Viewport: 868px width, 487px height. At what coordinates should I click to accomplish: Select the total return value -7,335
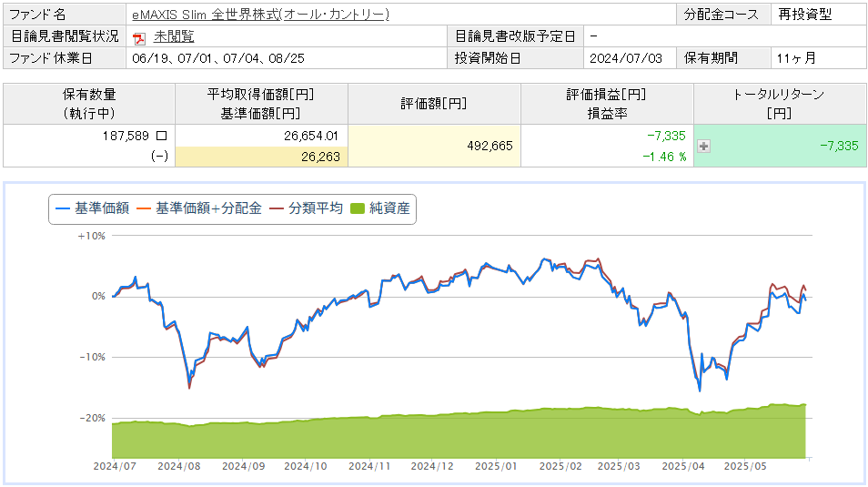[839, 146]
